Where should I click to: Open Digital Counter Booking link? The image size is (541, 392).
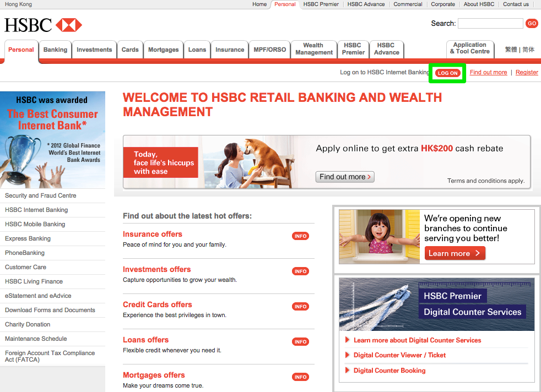pos(389,371)
